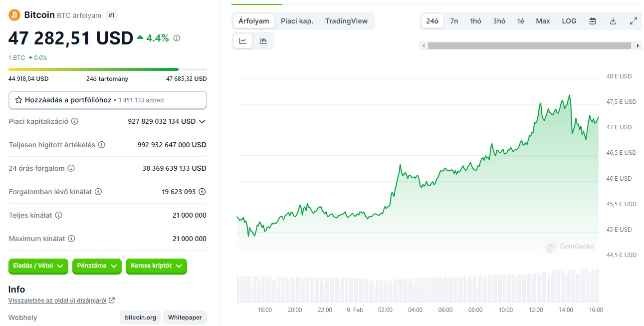Click Visszajelzés az oldal új dizájnjáról link
The image size is (644, 326).
[57, 301]
